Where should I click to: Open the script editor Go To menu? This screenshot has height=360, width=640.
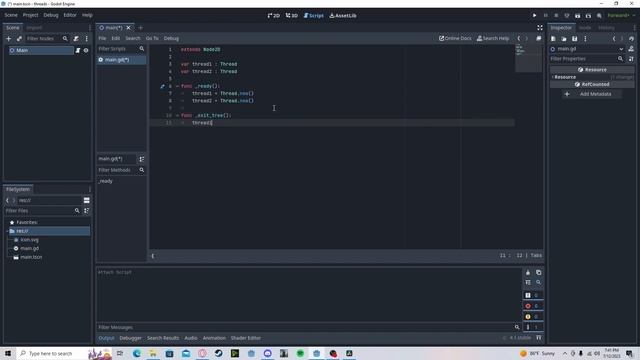click(152, 38)
